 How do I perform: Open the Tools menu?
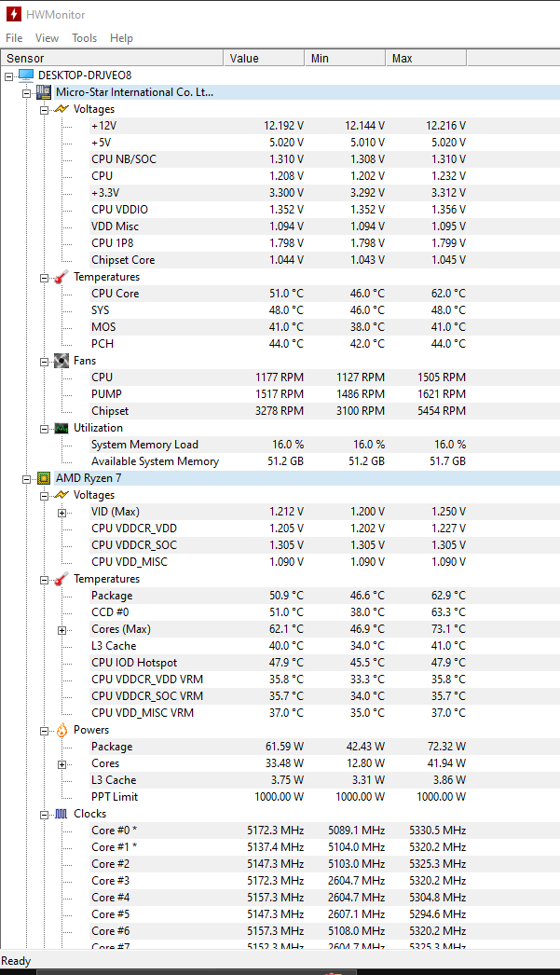point(84,38)
